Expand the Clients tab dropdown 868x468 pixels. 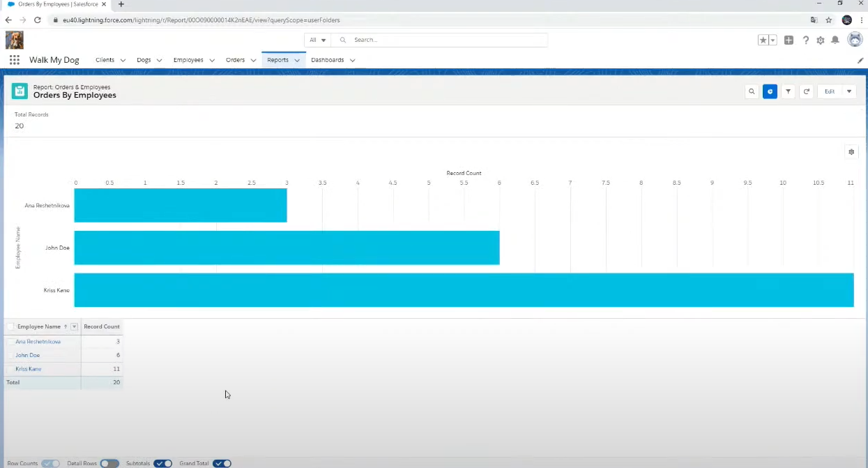(x=123, y=61)
